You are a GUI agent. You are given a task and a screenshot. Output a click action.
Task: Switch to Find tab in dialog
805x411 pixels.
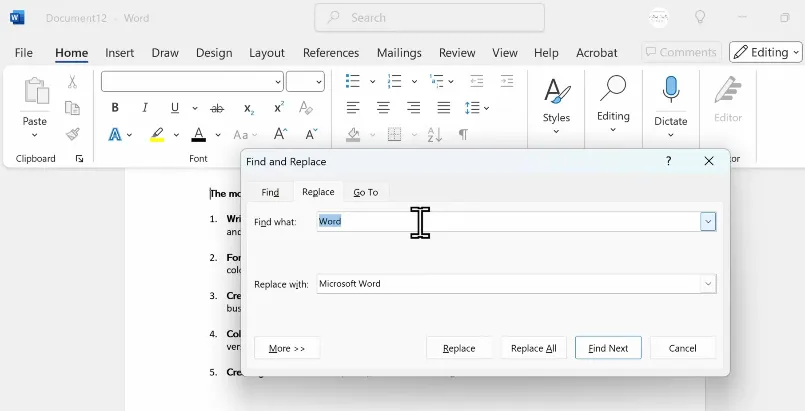270,192
